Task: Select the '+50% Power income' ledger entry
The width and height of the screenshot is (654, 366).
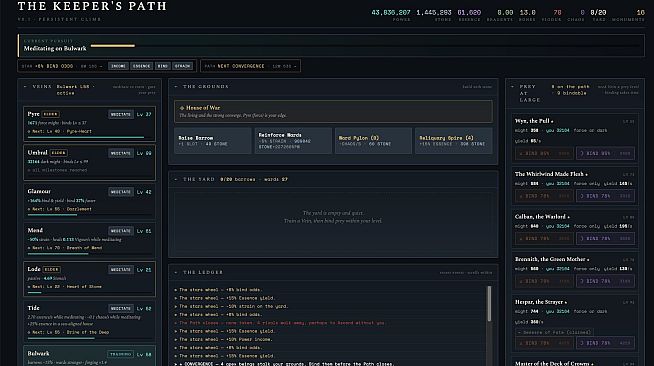Action: [224, 339]
